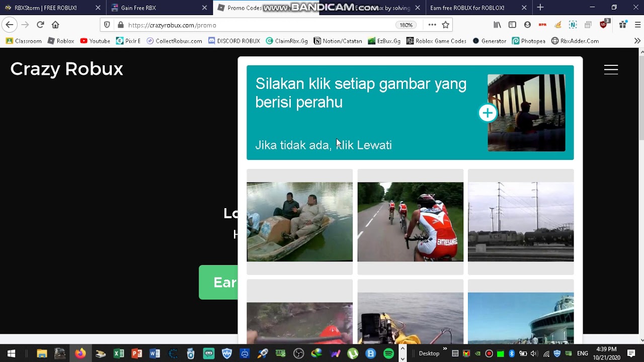This screenshot has width=644, height=362.
Task: Show site security padlock info
Action: [120, 25]
